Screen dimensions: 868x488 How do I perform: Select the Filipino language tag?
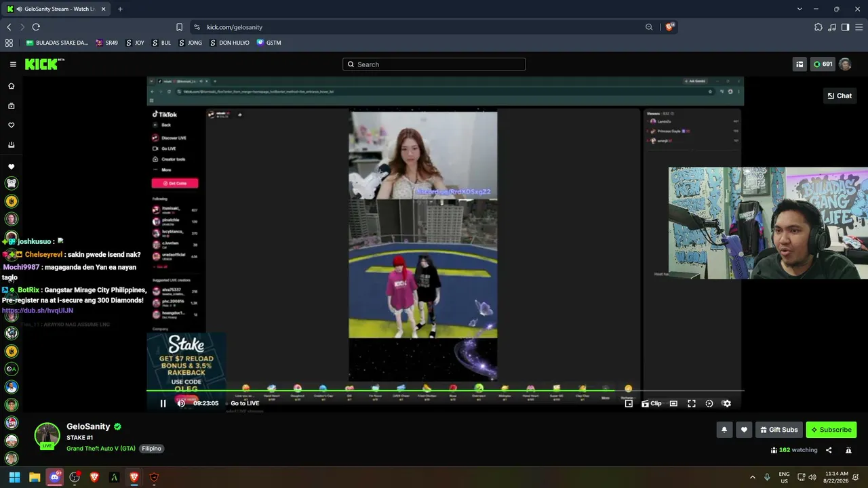click(x=151, y=449)
